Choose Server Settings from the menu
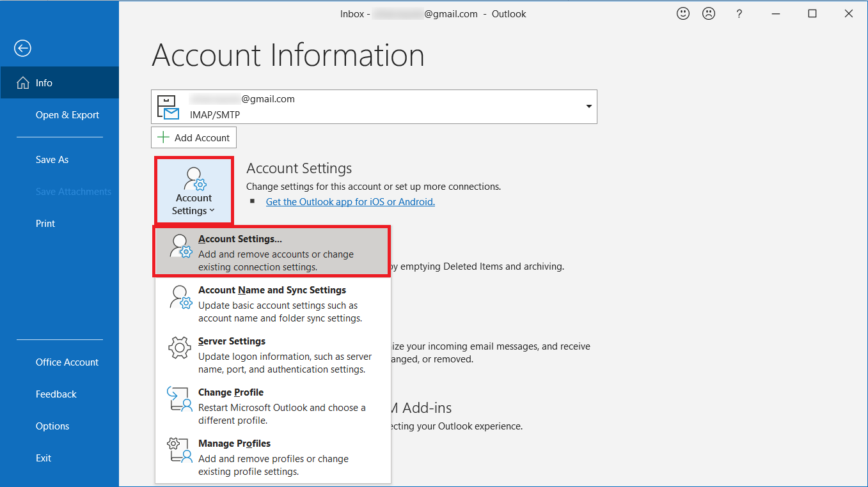The image size is (868, 487). pos(273,355)
